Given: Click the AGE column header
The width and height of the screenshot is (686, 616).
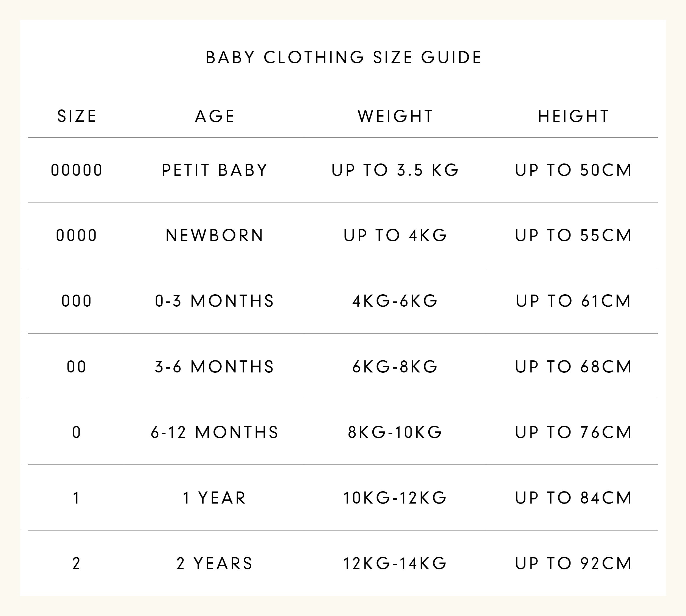Looking at the screenshot, I should [x=215, y=117].
